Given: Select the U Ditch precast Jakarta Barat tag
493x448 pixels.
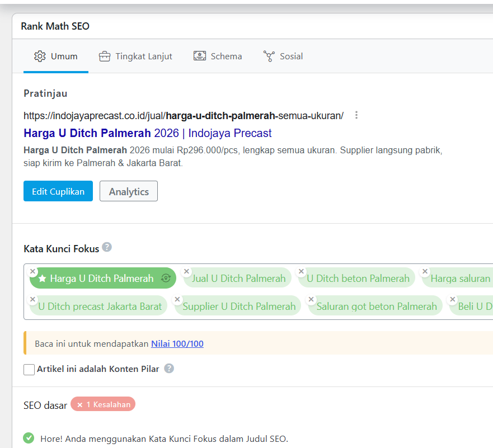Looking at the screenshot, I should pos(100,306).
